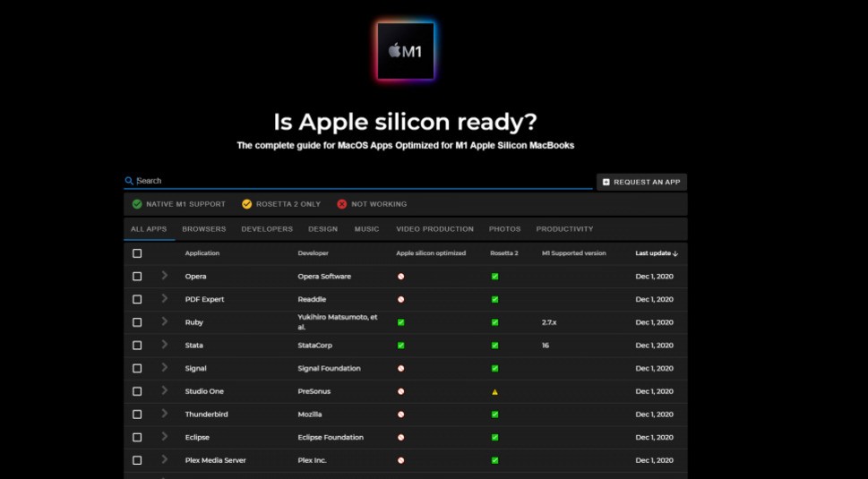The image size is (868, 479).
Task: Check the Signal row checkbox
Action: tap(137, 368)
